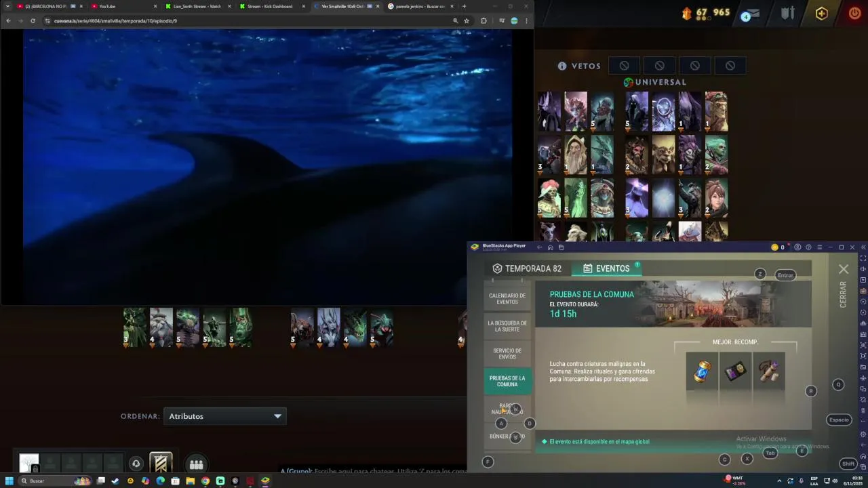868x488 pixels.
Task: Select PRUEBAS DE LA COMUNA event
Action: [507, 381]
